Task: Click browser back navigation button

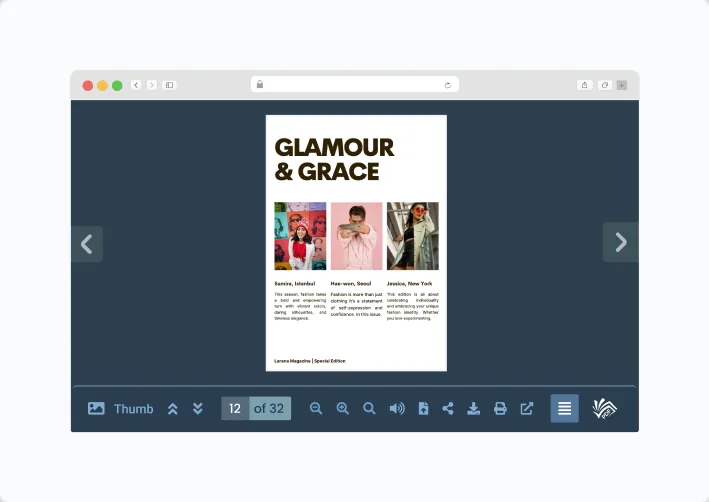Action: [x=136, y=85]
